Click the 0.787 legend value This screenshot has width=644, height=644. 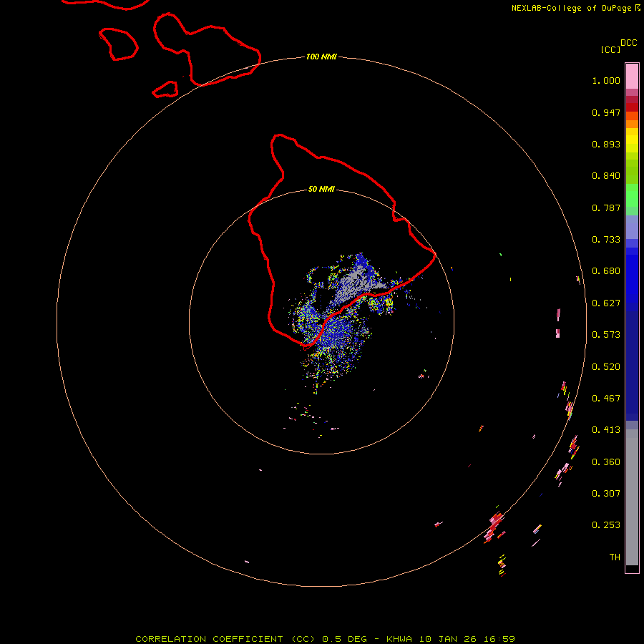click(606, 208)
